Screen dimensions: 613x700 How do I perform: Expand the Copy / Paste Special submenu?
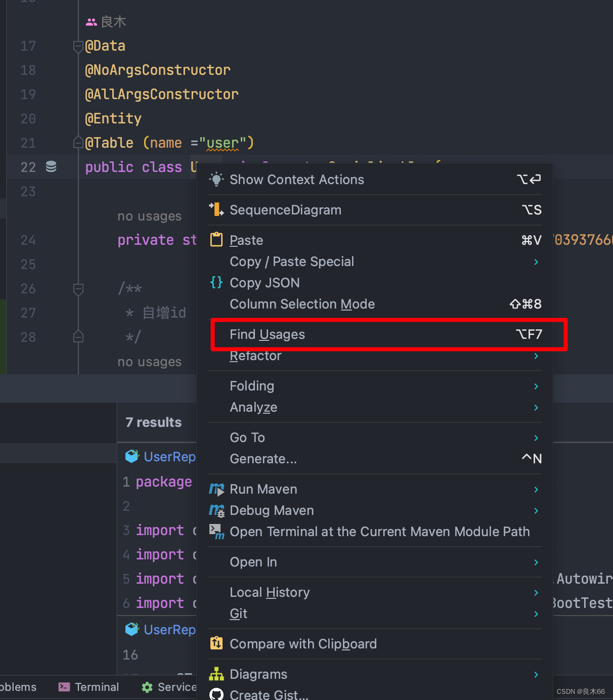coord(536,261)
